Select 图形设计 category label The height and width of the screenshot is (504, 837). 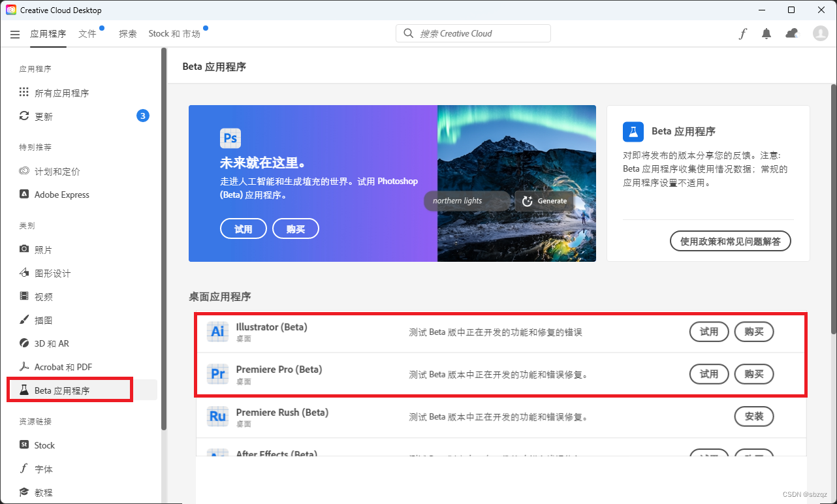(53, 274)
